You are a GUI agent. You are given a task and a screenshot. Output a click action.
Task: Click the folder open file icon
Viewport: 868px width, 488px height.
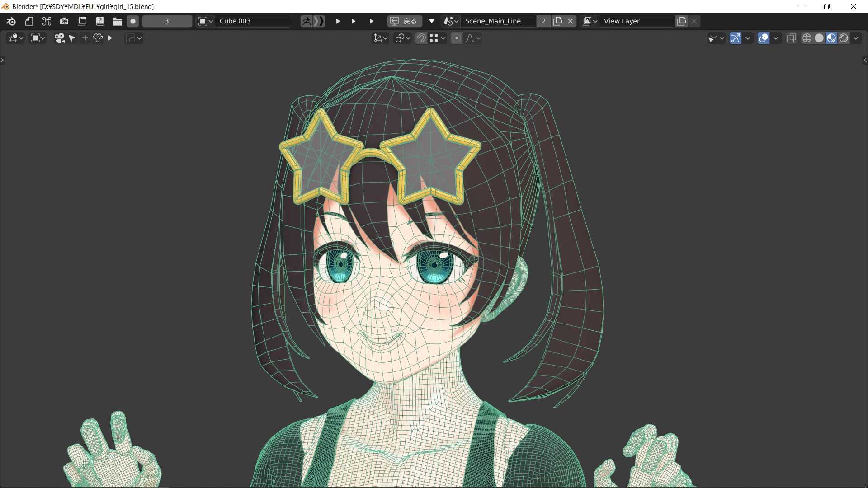pos(117,21)
